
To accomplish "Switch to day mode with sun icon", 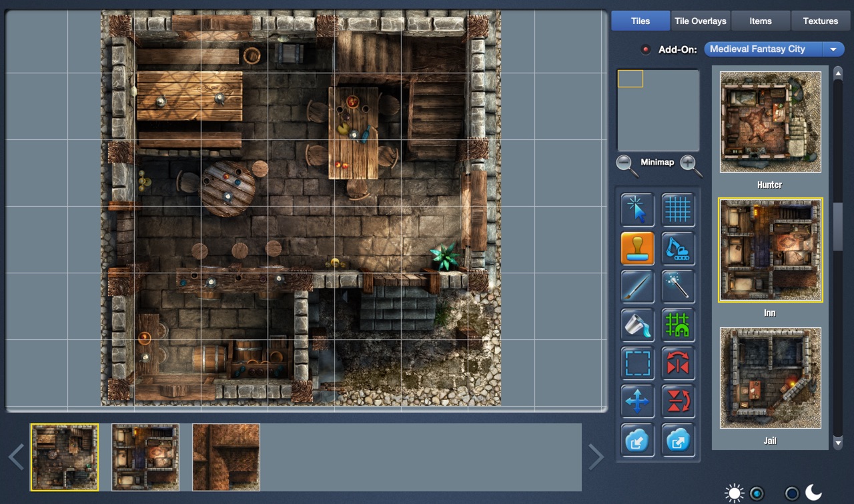I will pos(734,492).
